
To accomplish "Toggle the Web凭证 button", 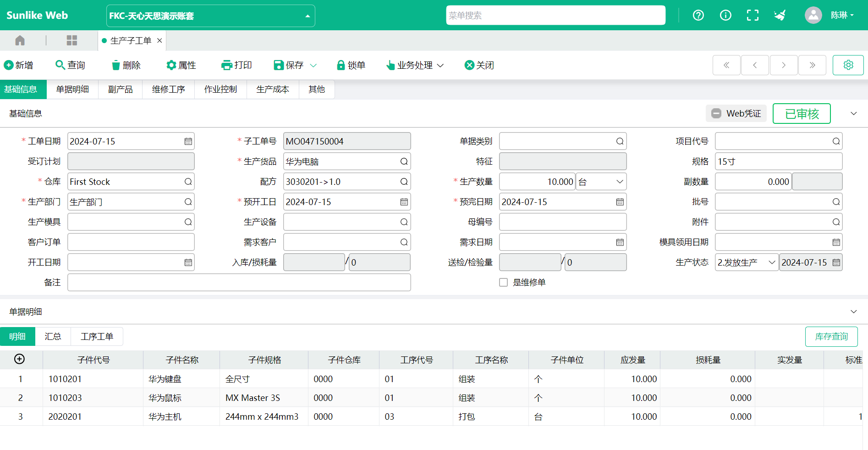I will [736, 113].
